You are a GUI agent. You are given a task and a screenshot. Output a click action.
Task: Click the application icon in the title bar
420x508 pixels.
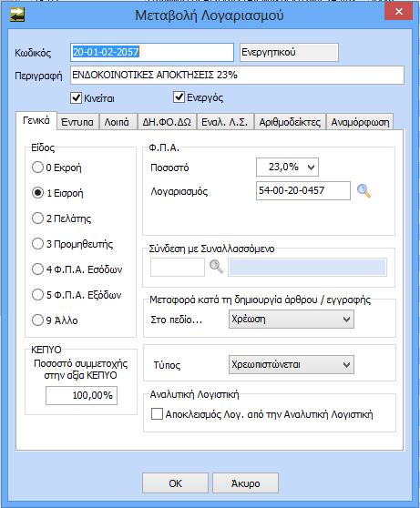point(17,15)
